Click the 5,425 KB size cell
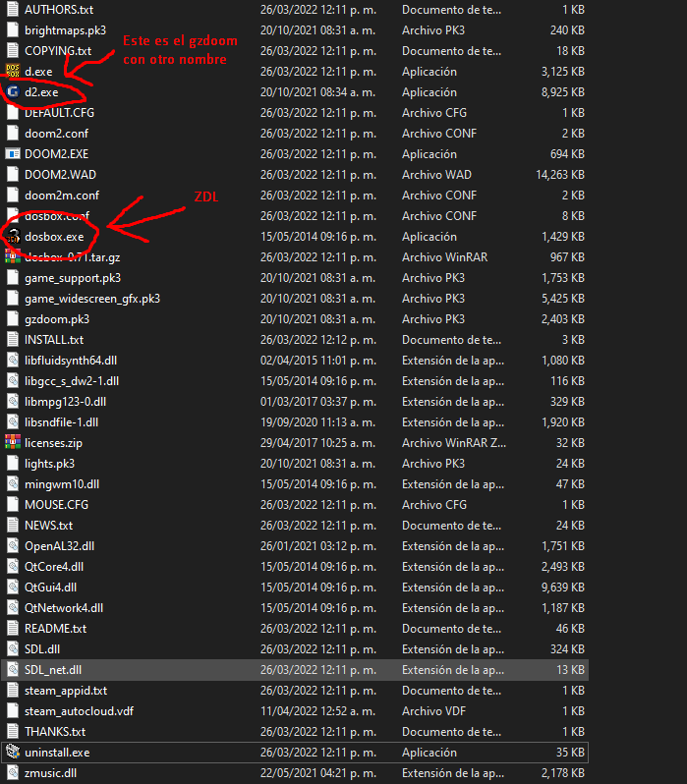Image resolution: width=687 pixels, height=784 pixels. pos(562,299)
